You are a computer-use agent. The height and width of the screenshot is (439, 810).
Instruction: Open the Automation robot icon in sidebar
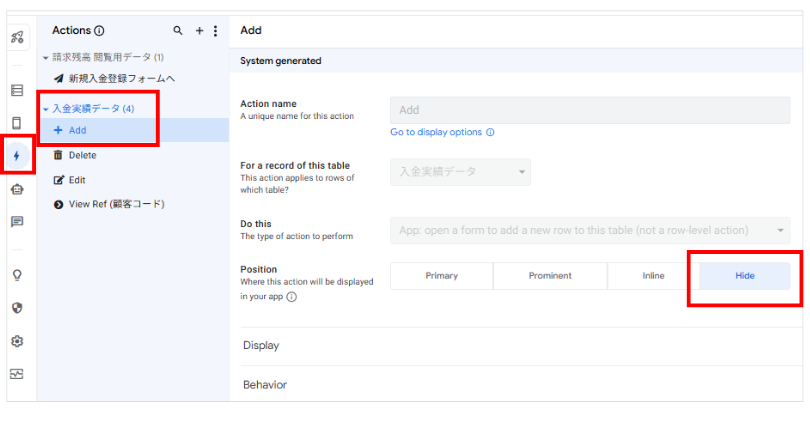click(17, 189)
